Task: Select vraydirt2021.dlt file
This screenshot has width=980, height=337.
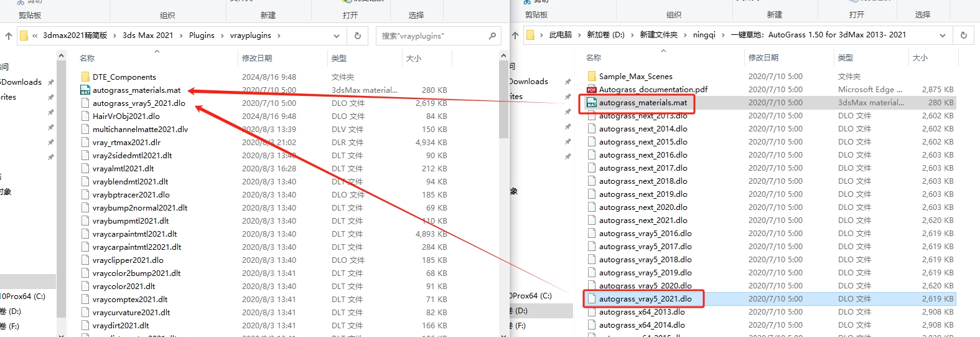Action: pos(121,325)
